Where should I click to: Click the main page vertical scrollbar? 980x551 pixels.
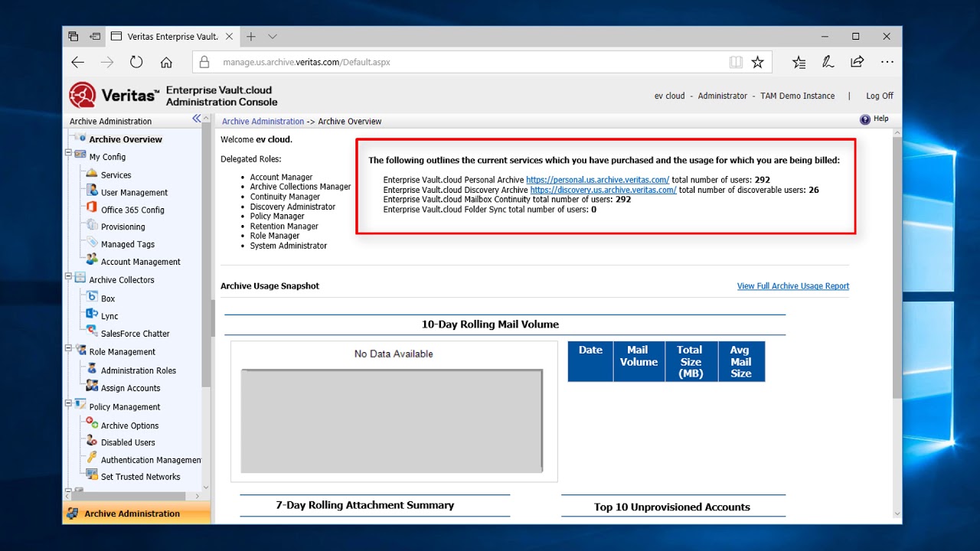pyautogui.click(x=897, y=268)
